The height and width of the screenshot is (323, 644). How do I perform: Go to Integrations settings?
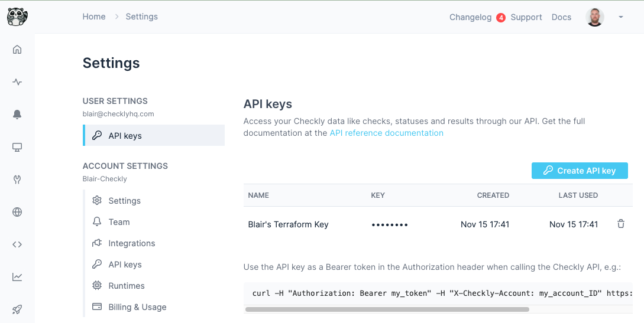pos(131,243)
